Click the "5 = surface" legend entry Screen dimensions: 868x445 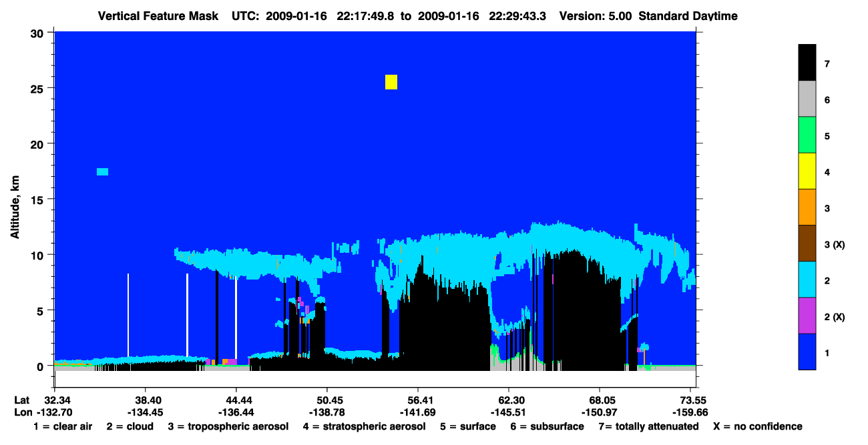pyautogui.click(x=468, y=426)
